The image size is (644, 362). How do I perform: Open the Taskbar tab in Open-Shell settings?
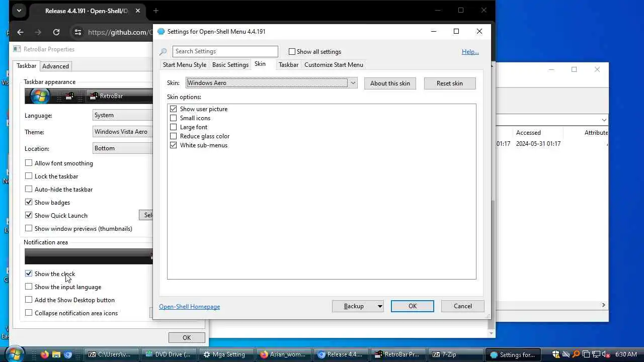(288, 65)
